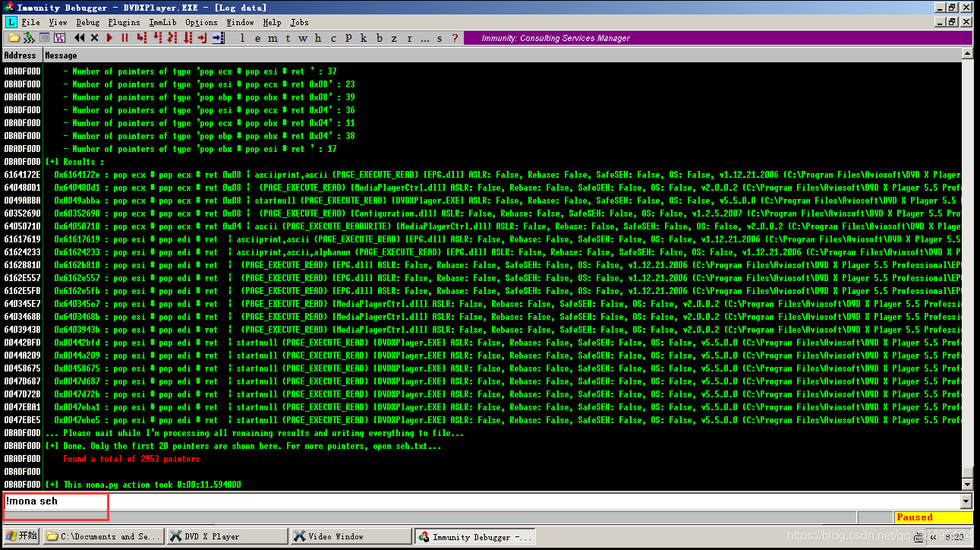
Task: Click the Trace over icon
Action: [187, 38]
